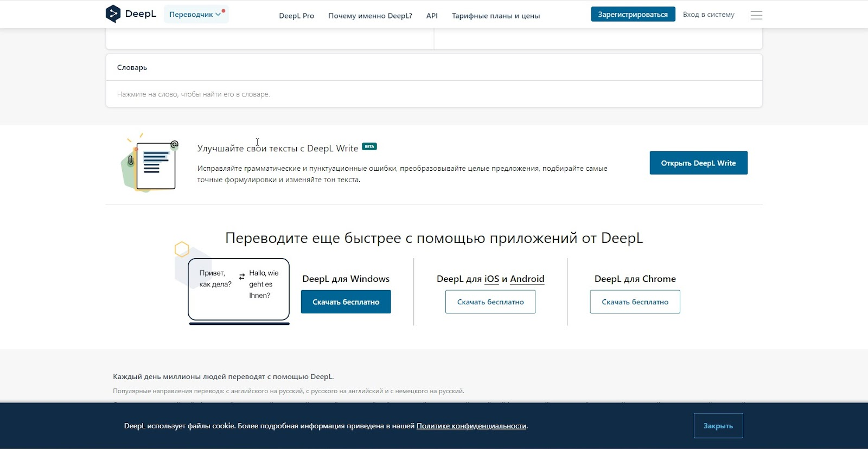868x449 pixels.
Task: Open the API menu item
Action: coord(432,16)
